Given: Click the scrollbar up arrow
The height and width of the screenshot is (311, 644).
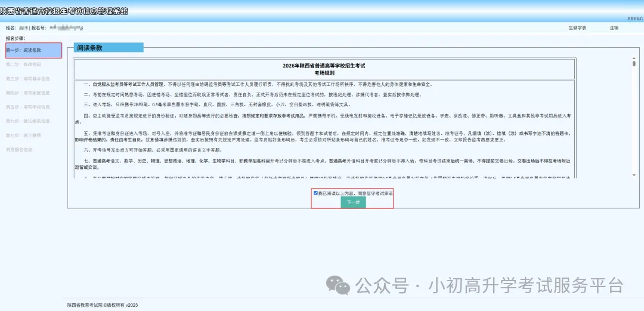Looking at the screenshot, I should (x=634, y=59).
